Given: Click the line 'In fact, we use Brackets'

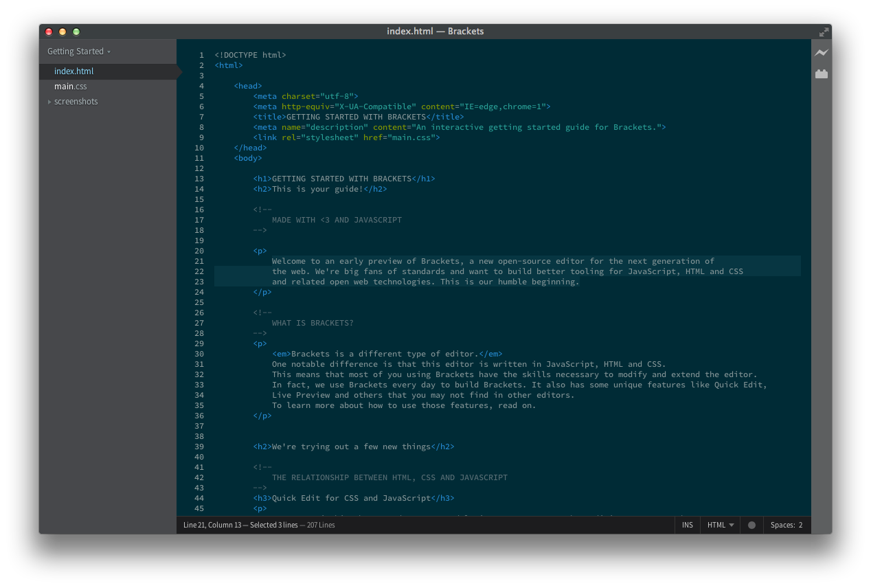Looking at the screenshot, I should click(x=519, y=385).
